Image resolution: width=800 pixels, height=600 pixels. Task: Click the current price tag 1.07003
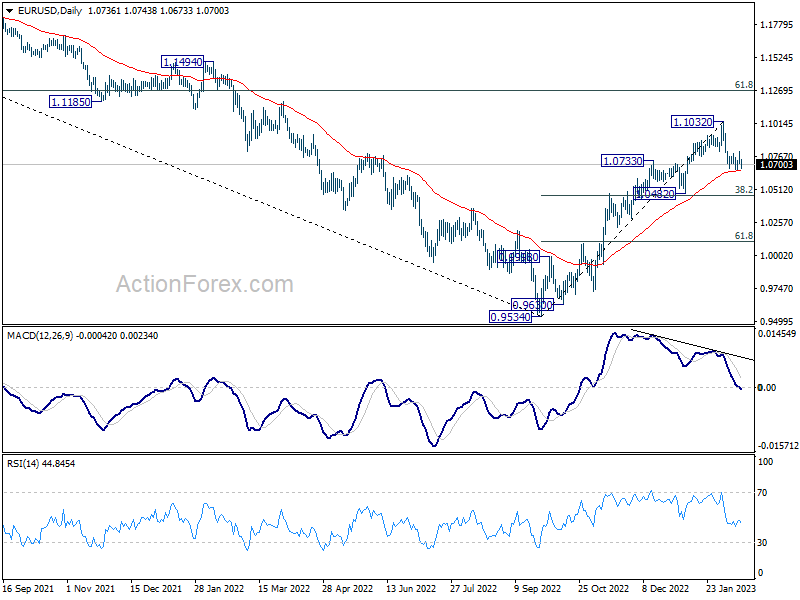pos(776,164)
